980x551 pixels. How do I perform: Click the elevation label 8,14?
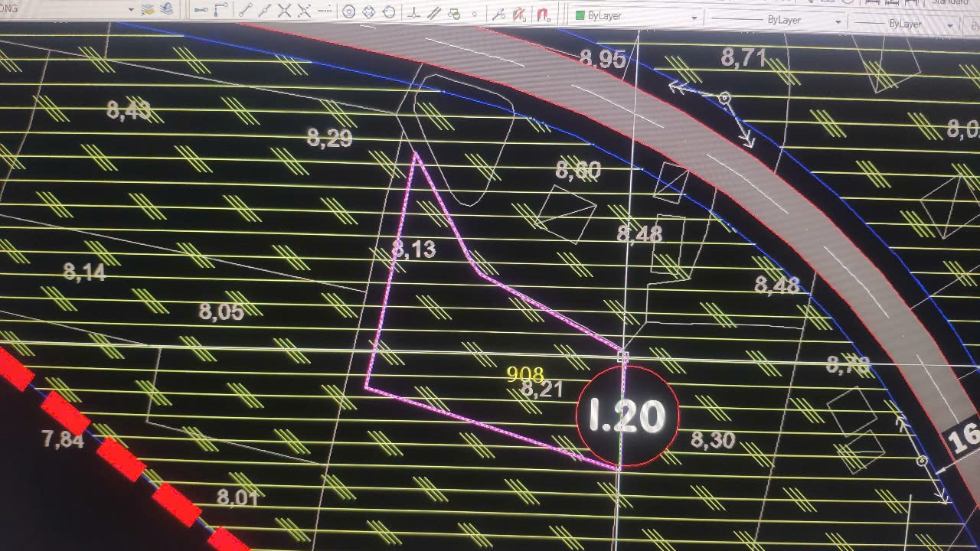(84, 271)
